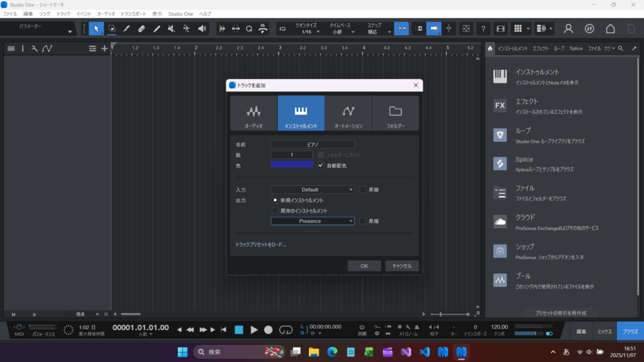Enable the 昇順 checkbox next to the input dropdown
This screenshot has width=644, height=362.
(x=363, y=189)
